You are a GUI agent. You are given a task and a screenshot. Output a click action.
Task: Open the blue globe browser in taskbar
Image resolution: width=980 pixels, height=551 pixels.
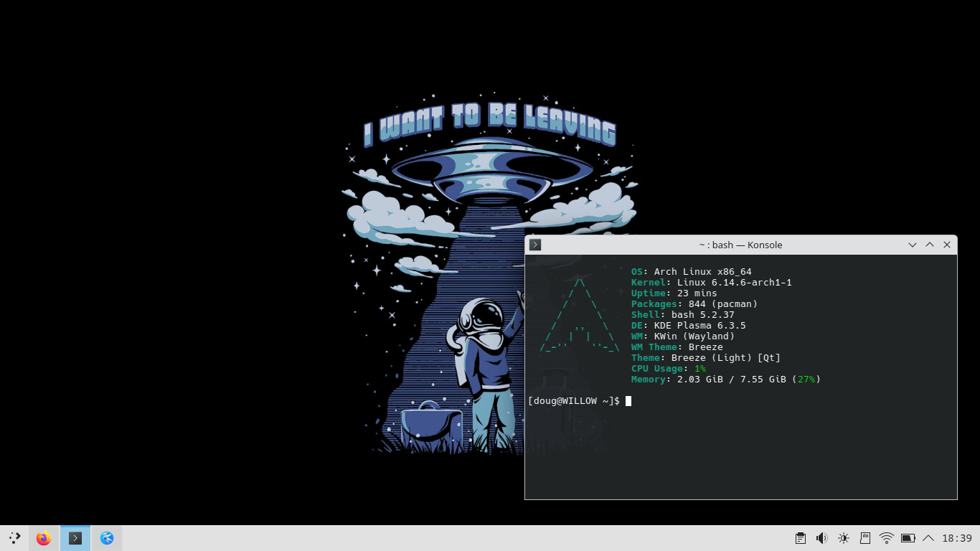pos(107,538)
